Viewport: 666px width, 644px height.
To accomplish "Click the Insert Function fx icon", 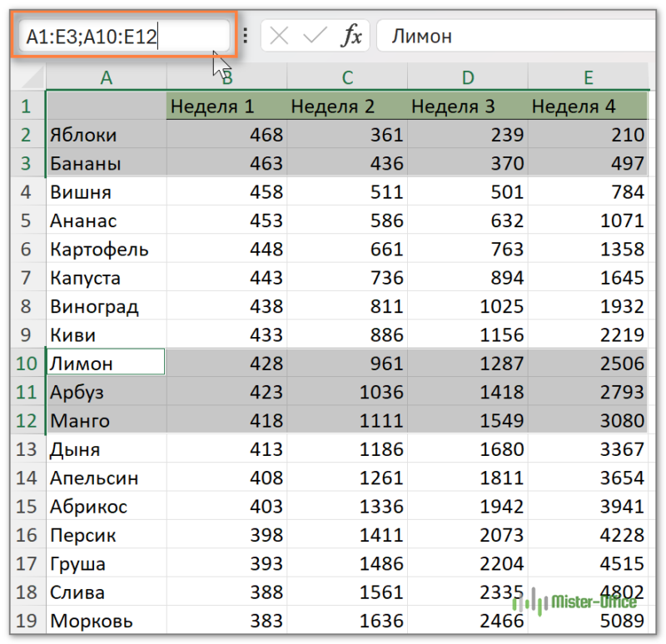I will coord(352,36).
